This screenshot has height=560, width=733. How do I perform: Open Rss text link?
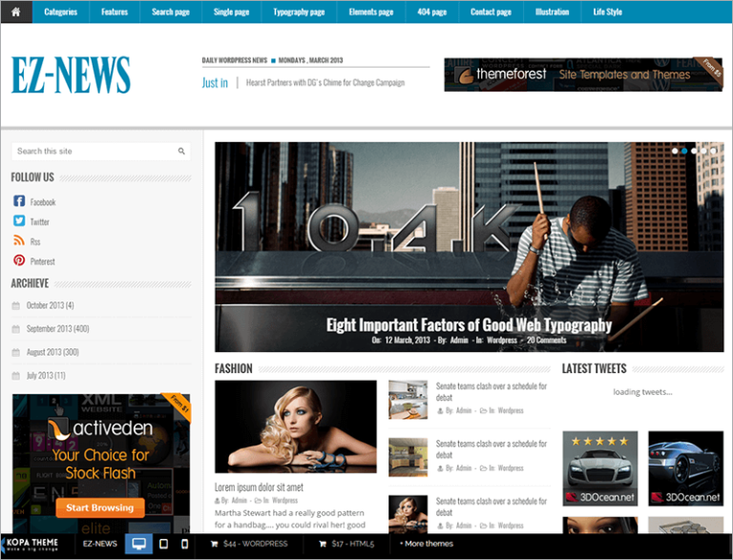pos(35,241)
